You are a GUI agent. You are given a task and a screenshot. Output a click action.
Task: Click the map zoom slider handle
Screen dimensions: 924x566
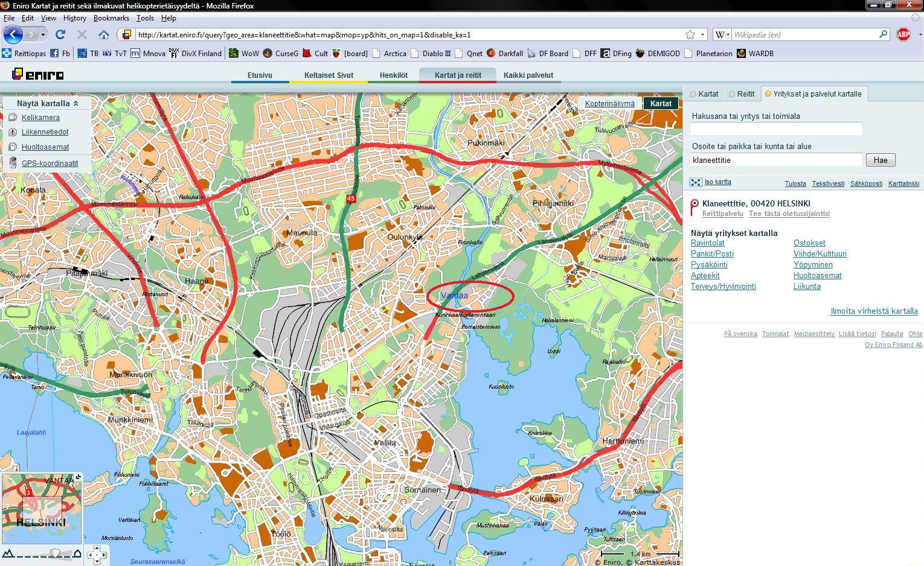(x=55, y=553)
